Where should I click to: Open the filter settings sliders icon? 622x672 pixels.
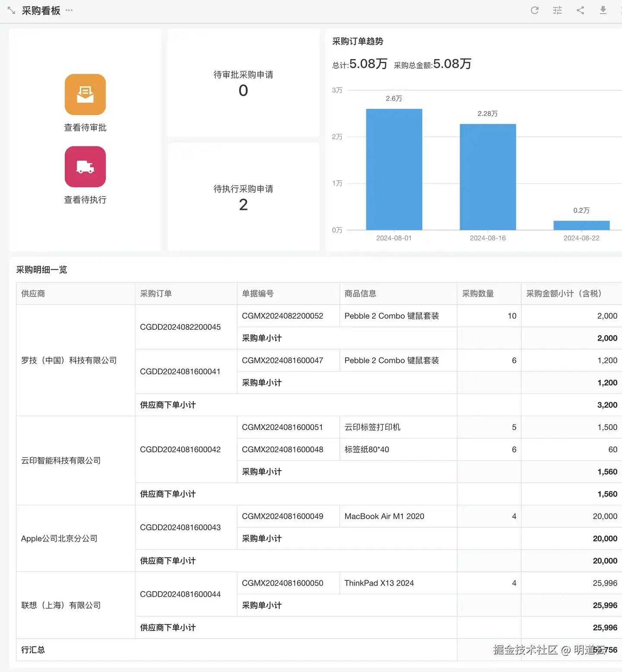point(558,10)
